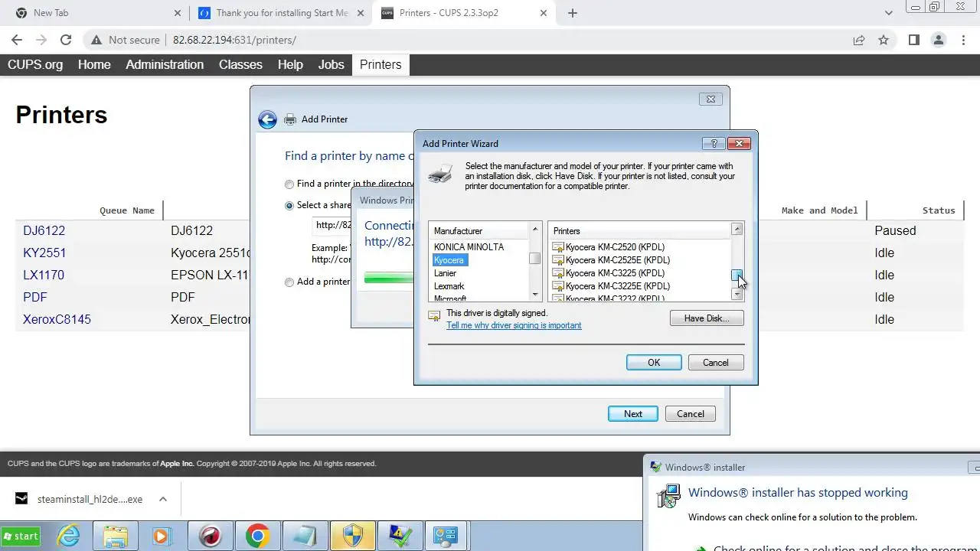Click the browser back arrow

tap(17, 40)
